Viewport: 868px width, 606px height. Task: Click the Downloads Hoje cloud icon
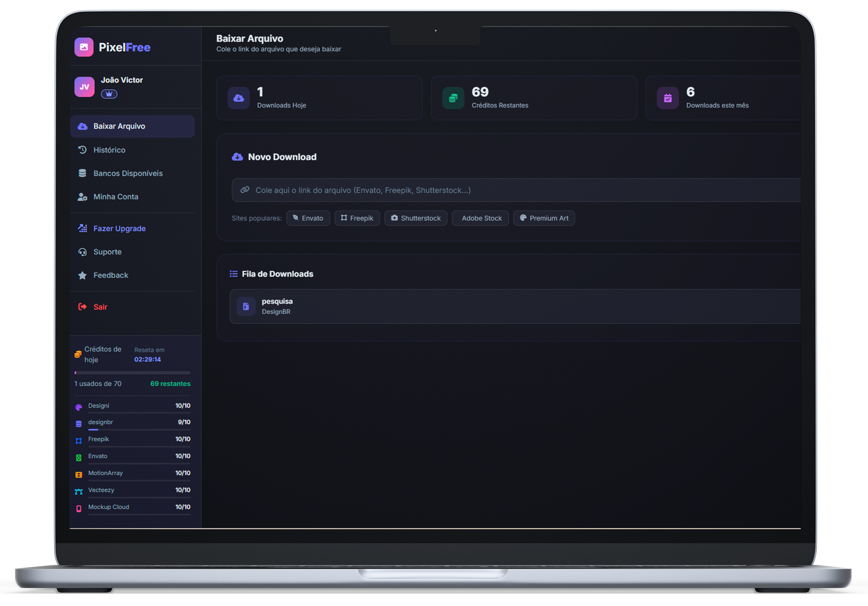pos(239,98)
